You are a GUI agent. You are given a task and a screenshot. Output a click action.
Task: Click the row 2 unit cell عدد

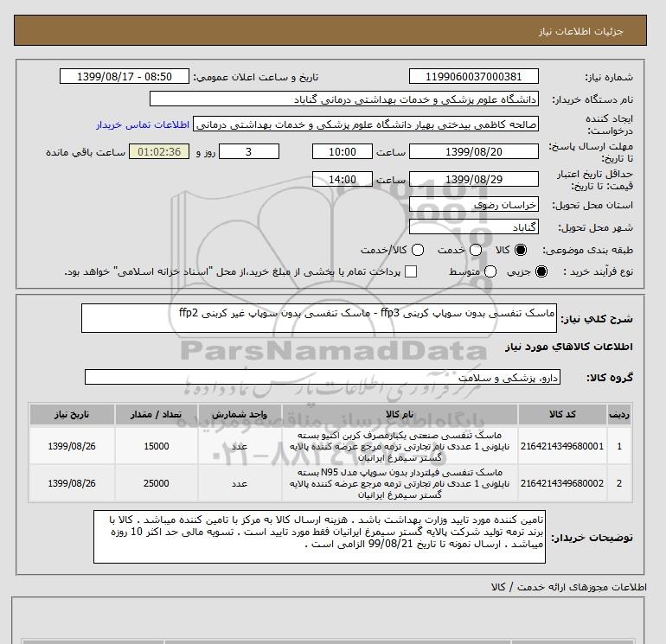click(x=240, y=483)
